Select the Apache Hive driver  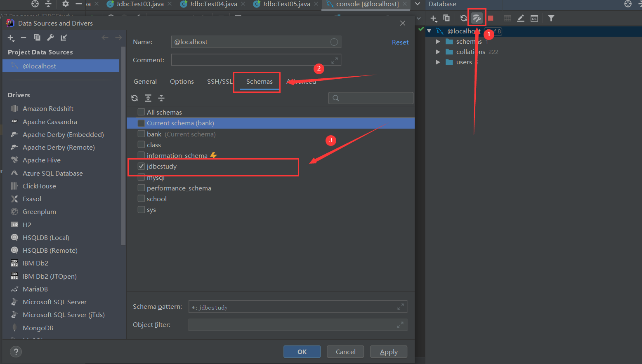click(41, 160)
